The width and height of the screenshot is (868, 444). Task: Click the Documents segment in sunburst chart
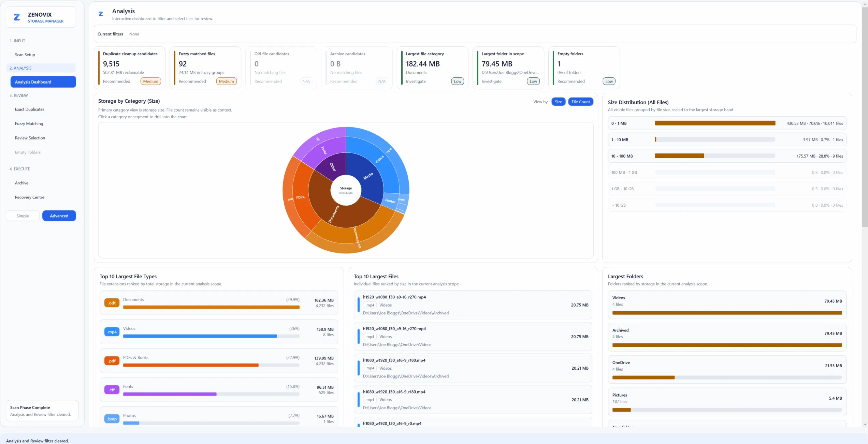coord(334,214)
